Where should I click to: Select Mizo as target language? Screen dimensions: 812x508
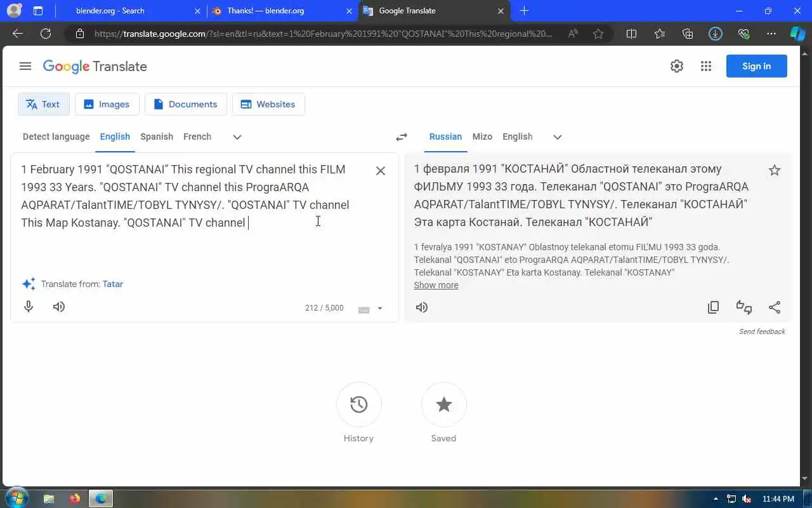(482, 137)
